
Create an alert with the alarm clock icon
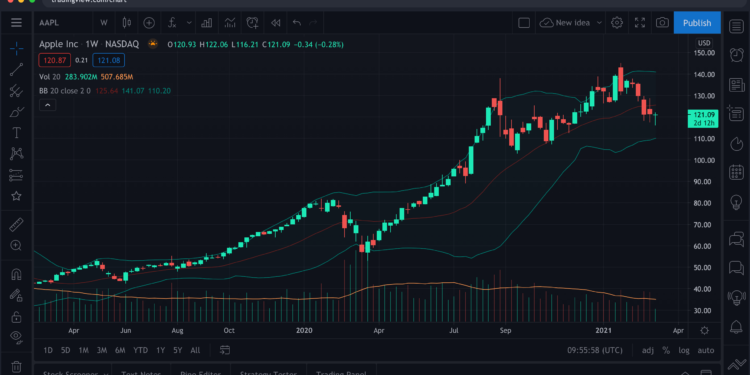(252, 22)
